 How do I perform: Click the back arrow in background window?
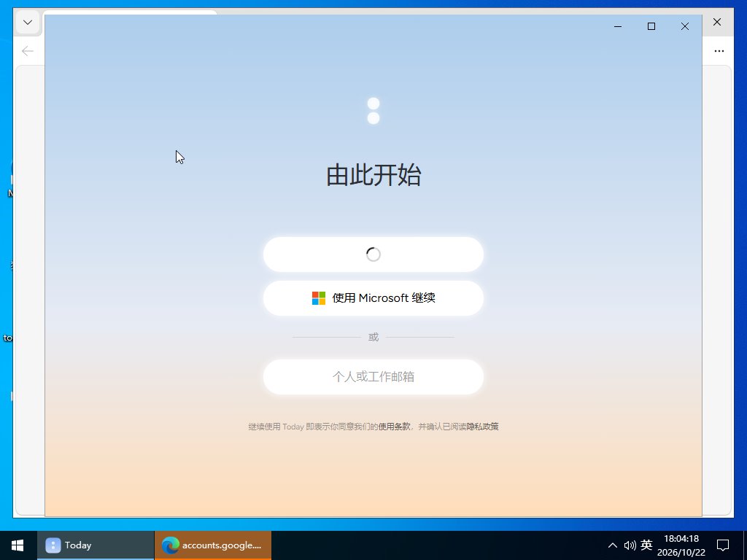pos(28,51)
